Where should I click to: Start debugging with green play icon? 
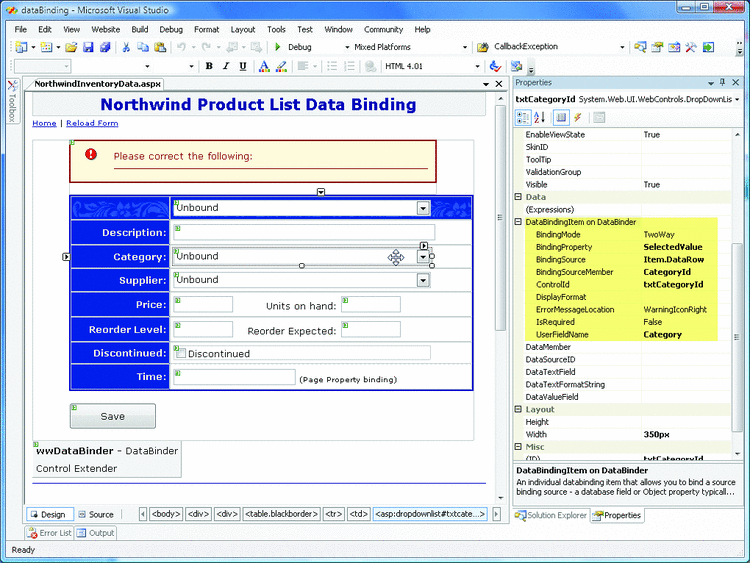click(x=277, y=47)
